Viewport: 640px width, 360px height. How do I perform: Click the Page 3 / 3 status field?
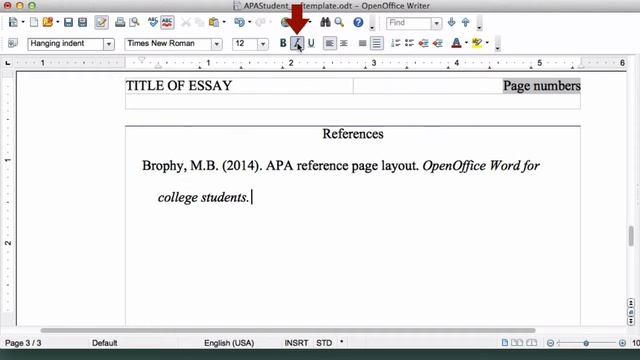[23, 343]
